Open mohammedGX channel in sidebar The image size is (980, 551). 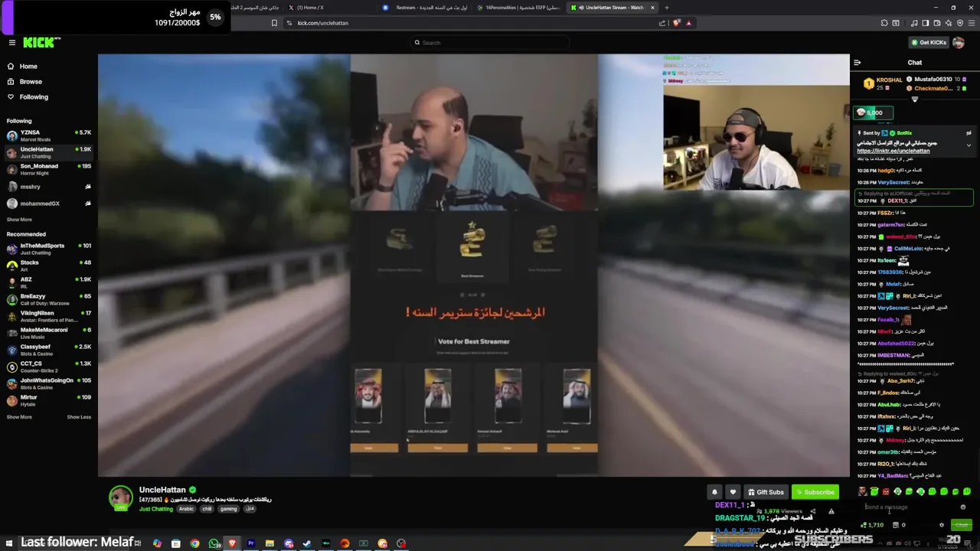coord(49,204)
